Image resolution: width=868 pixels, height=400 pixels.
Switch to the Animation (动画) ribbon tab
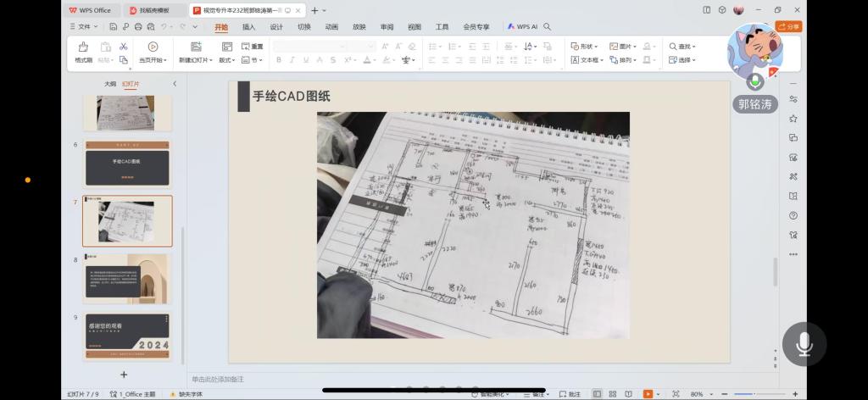pos(331,27)
